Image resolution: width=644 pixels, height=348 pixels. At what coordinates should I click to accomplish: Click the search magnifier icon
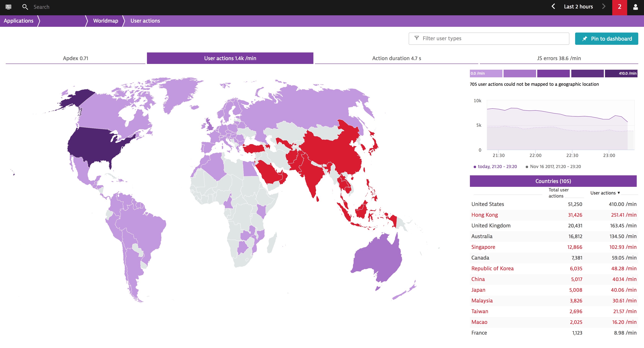[x=25, y=7]
